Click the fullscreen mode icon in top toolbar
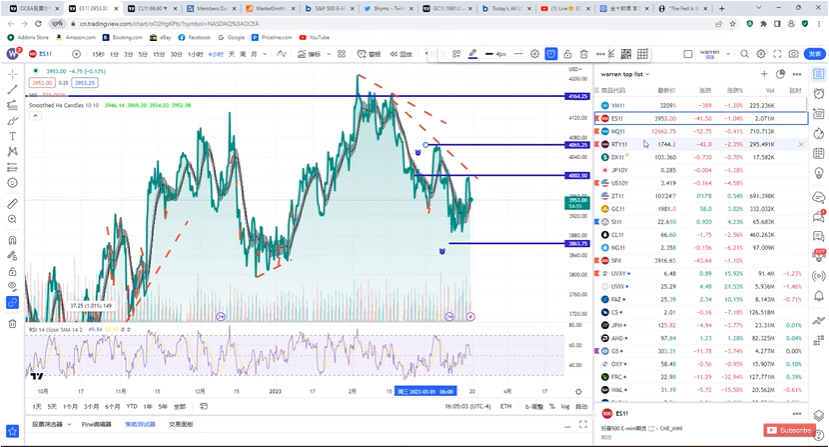Viewport: 829px width, 447px height. (x=777, y=54)
